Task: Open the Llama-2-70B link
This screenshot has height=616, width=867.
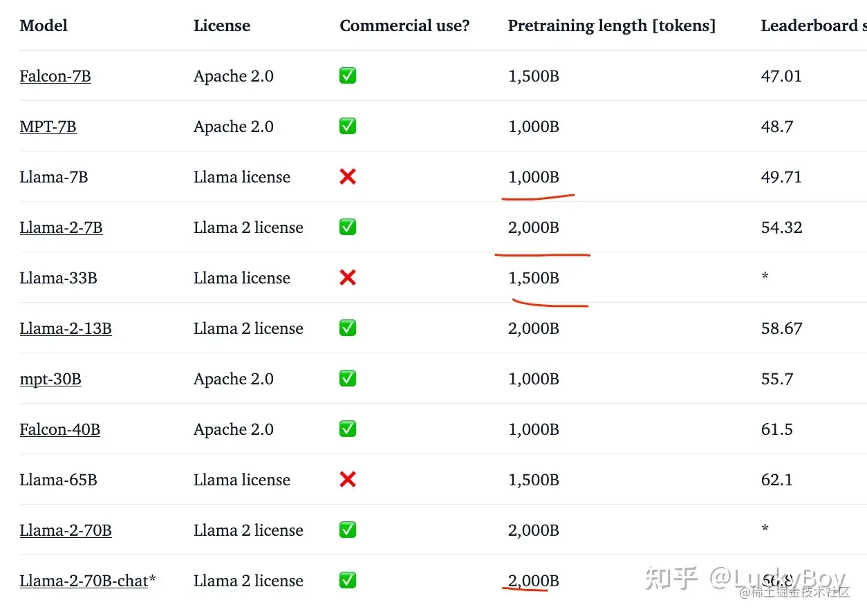Action: [x=66, y=530]
